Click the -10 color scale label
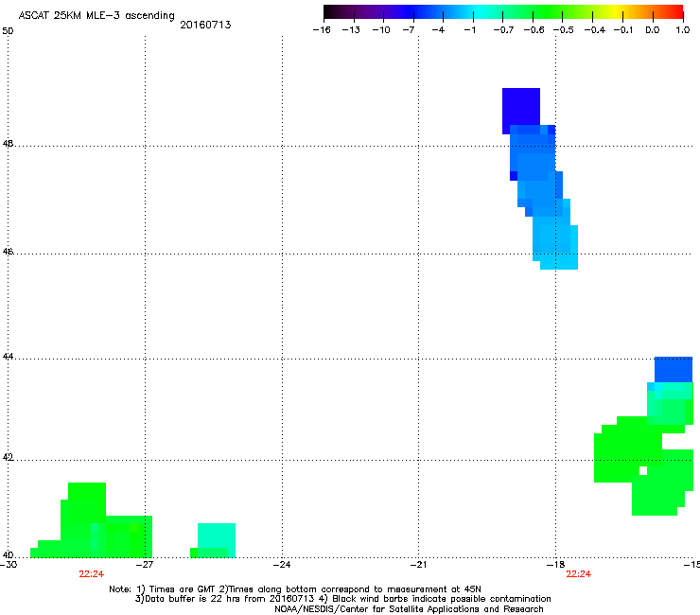The width and height of the screenshot is (700, 615). pyautogui.click(x=382, y=30)
